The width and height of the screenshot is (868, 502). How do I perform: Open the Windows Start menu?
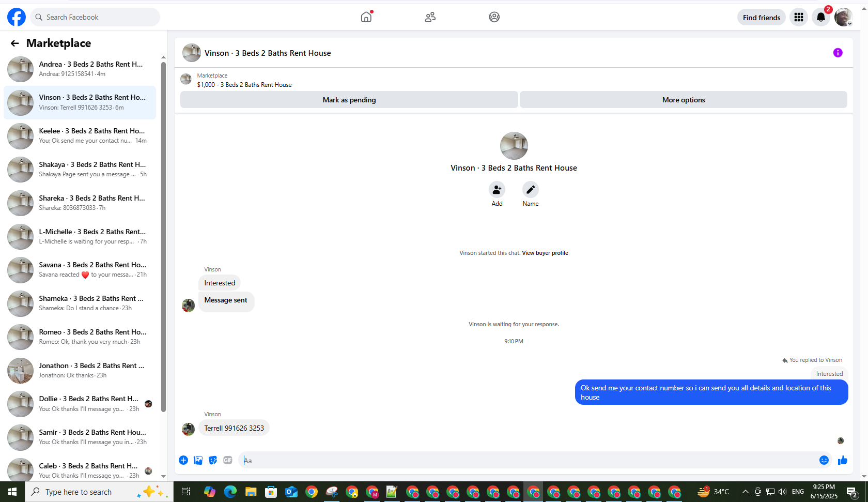click(12, 492)
